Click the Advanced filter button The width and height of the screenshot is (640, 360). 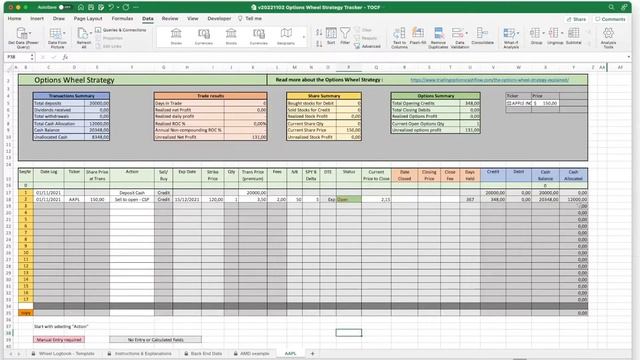367,46
